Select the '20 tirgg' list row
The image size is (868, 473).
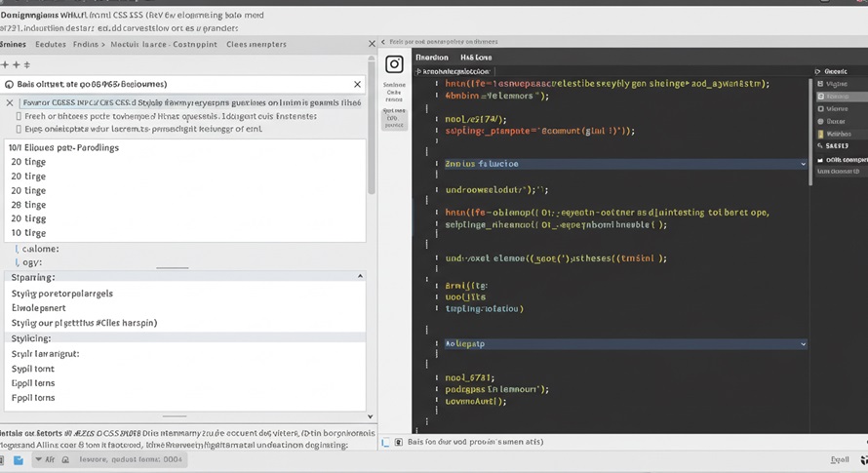(185, 218)
